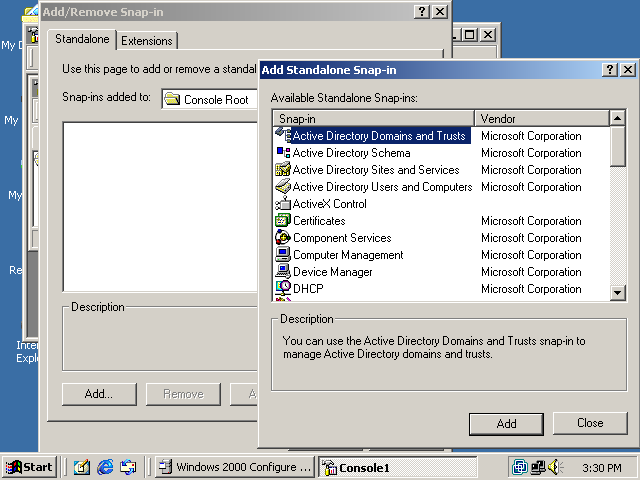Select Active Directory Schema row text

coord(351,153)
